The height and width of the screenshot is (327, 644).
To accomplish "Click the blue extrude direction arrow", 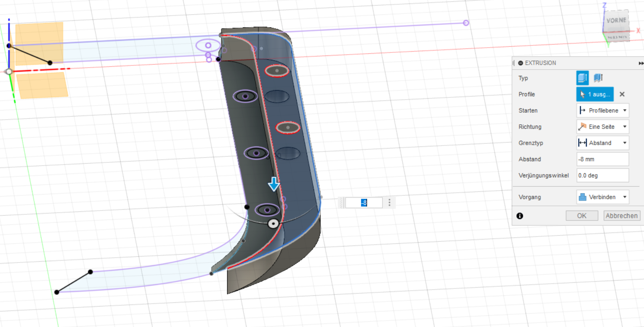I will tap(273, 185).
